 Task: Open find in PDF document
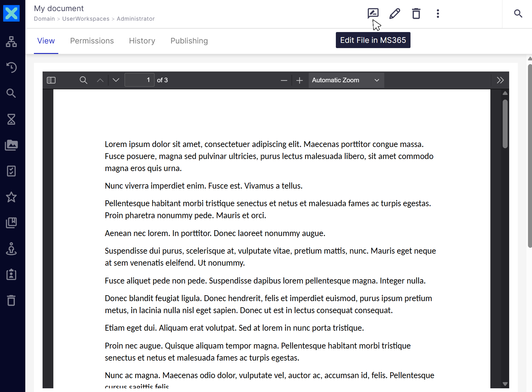pyautogui.click(x=83, y=80)
